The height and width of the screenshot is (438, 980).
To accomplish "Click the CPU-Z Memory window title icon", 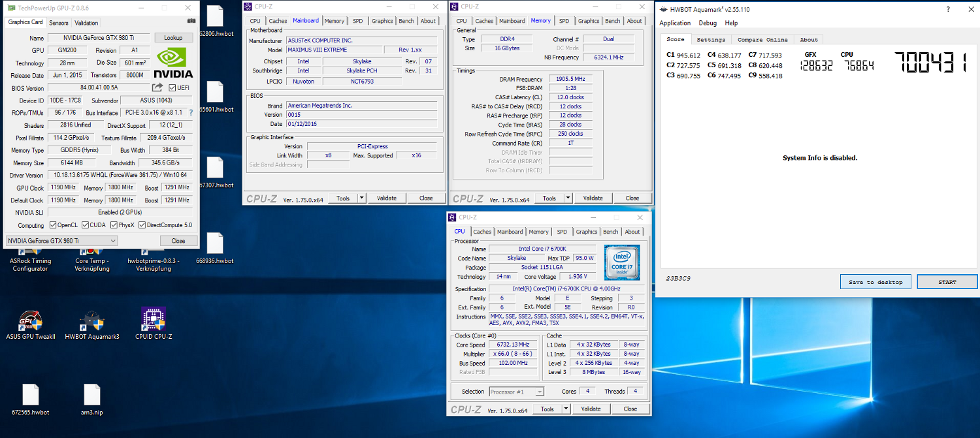I will point(454,7).
